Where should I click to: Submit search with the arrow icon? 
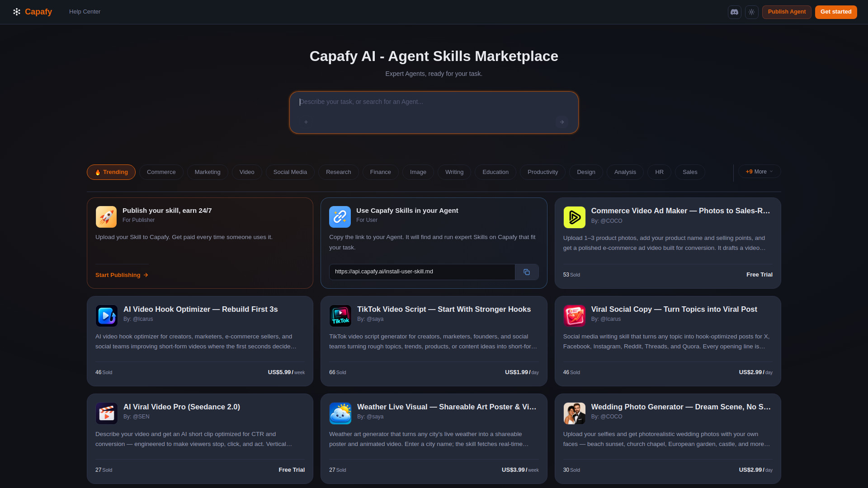562,122
